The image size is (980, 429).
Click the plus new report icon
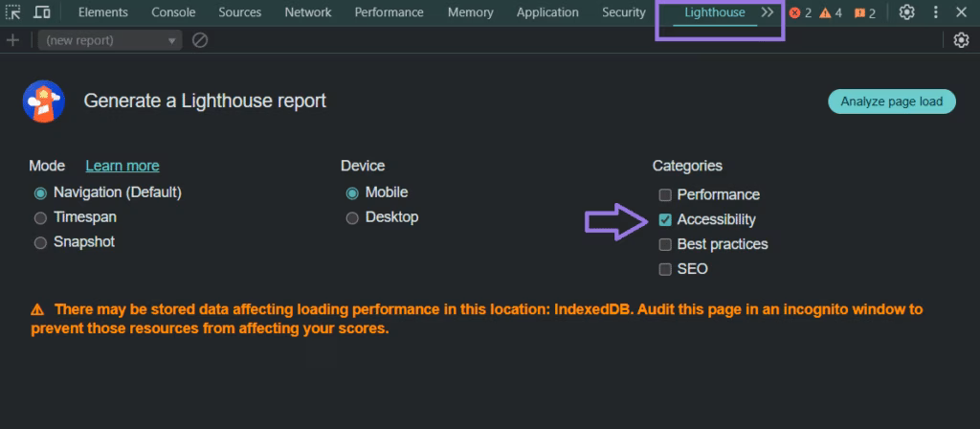point(12,40)
